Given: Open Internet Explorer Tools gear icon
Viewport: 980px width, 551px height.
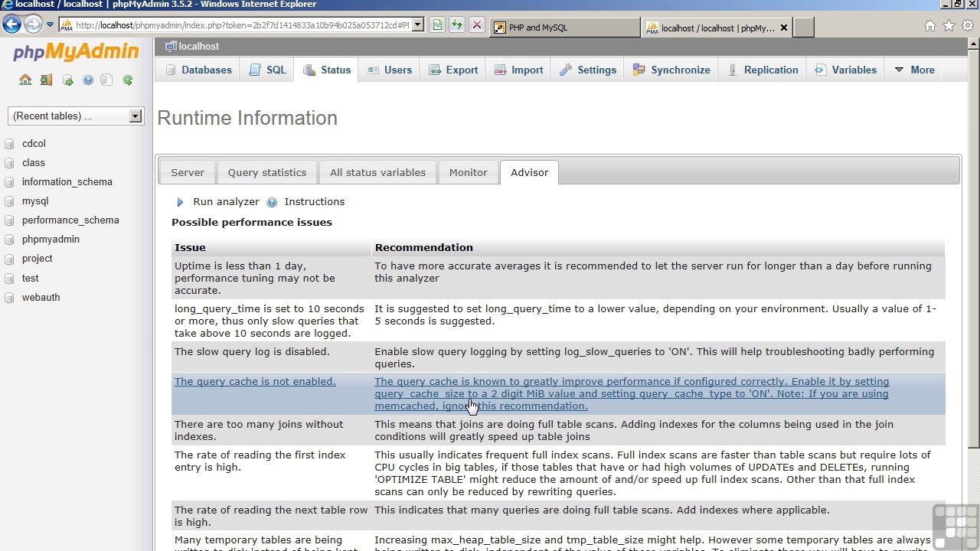Looking at the screenshot, I should (x=968, y=26).
